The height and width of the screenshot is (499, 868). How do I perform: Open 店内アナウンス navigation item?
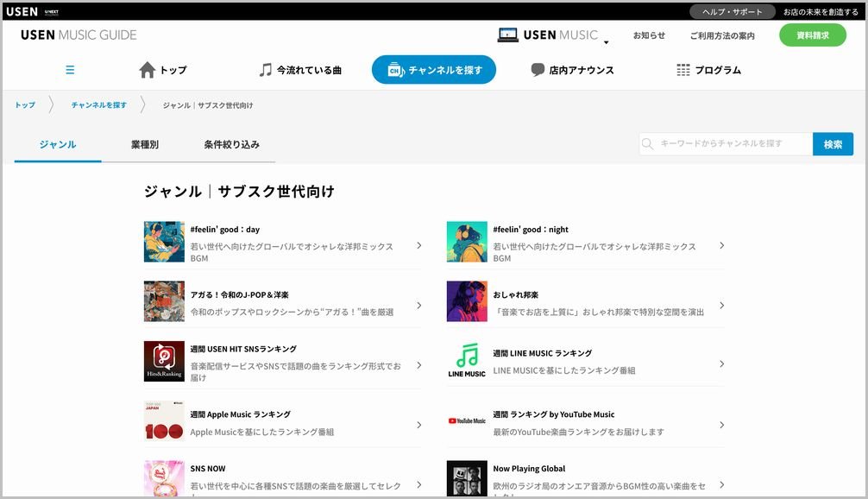point(572,70)
